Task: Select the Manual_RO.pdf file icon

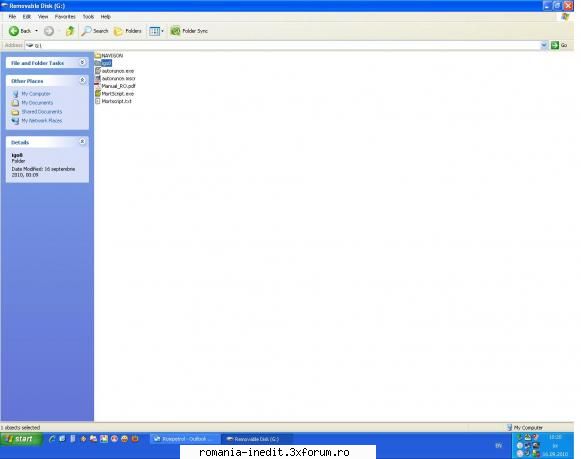Action: (x=97, y=86)
